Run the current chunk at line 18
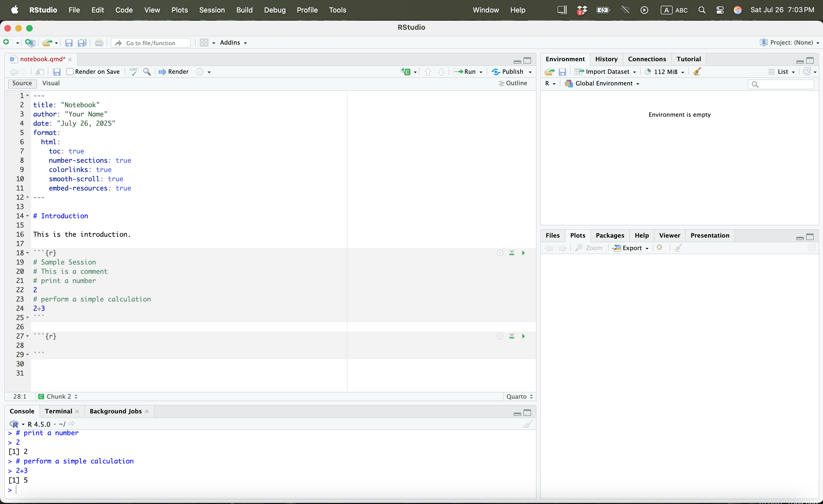823x504 pixels. click(523, 253)
